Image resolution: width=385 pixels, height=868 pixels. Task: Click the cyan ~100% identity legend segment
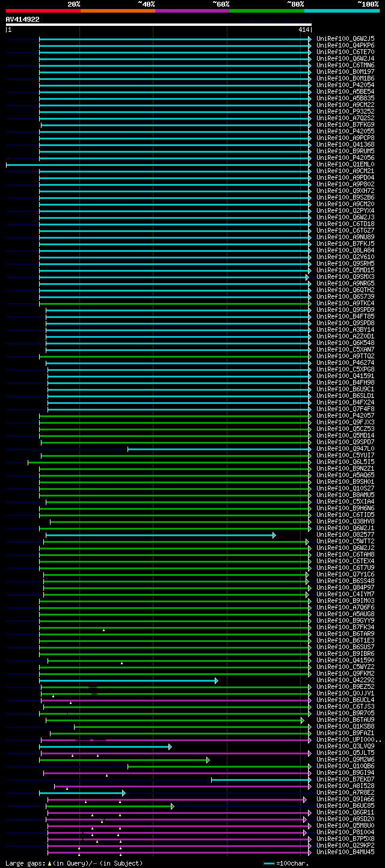342,10
